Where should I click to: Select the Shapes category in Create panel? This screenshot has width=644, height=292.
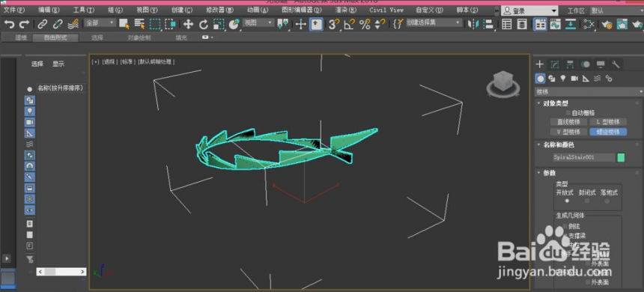point(552,78)
